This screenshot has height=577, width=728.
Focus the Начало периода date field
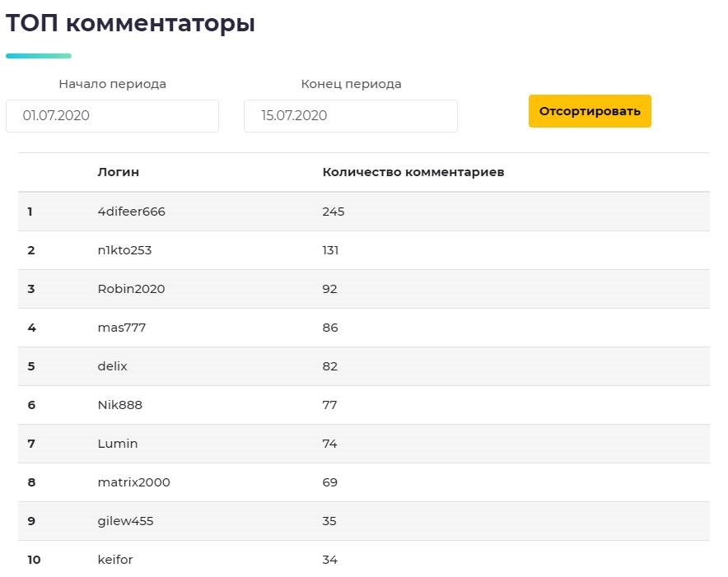pos(112,115)
